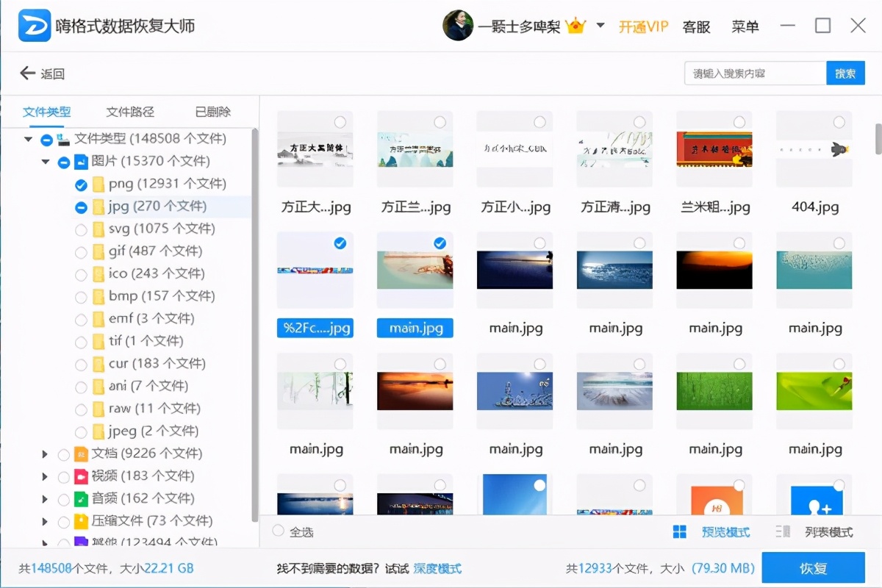Viewport: 882px width, 588px height.
Task: Click the back arrow 返回
Action: coord(26,73)
